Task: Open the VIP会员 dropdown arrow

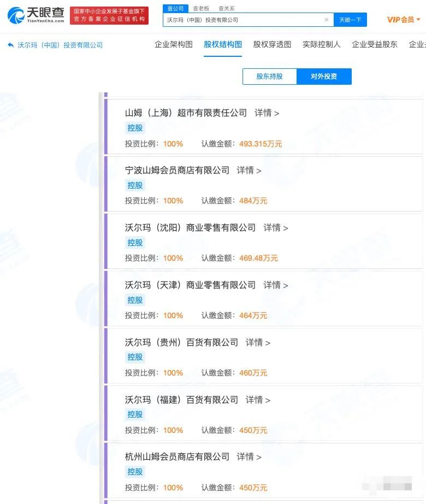Action: point(418,20)
